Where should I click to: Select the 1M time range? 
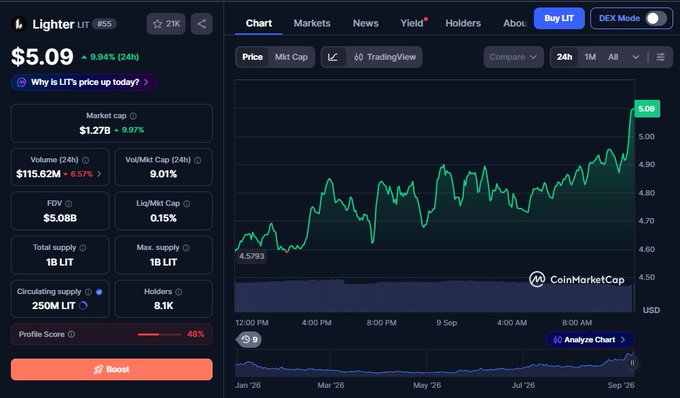tap(590, 57)
